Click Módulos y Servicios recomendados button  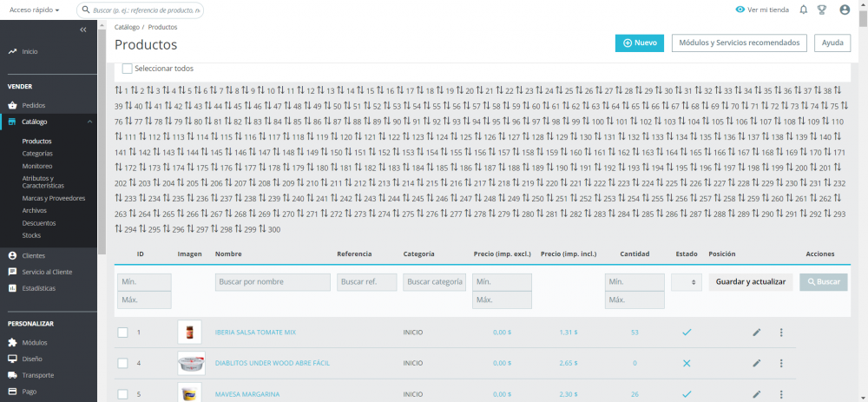click(x=739, y=43)
